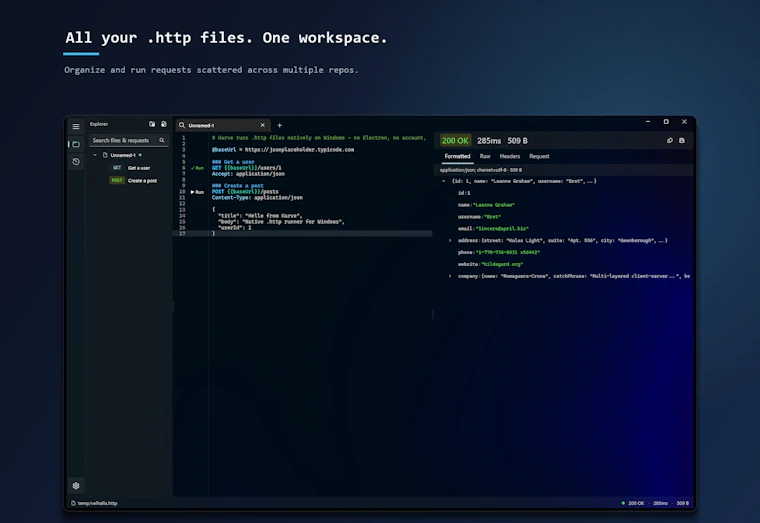Screen dimensions: 760x523
Task: Click the Explorer panel title
Action: pyautogui.click(x=99, y=124)
